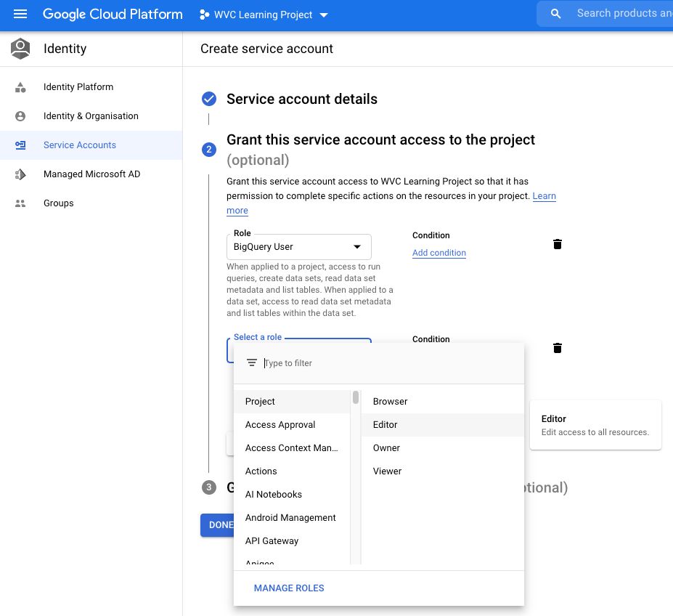This screenshot has height=616, width=673.
Task: Select Editor from the role list
Action: (x=385, y=424)
